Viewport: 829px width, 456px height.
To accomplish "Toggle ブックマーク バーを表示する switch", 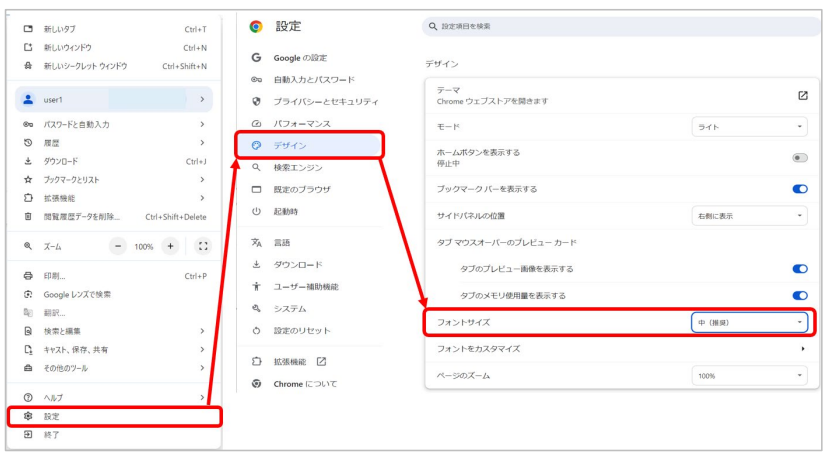I will pos(799,188).
